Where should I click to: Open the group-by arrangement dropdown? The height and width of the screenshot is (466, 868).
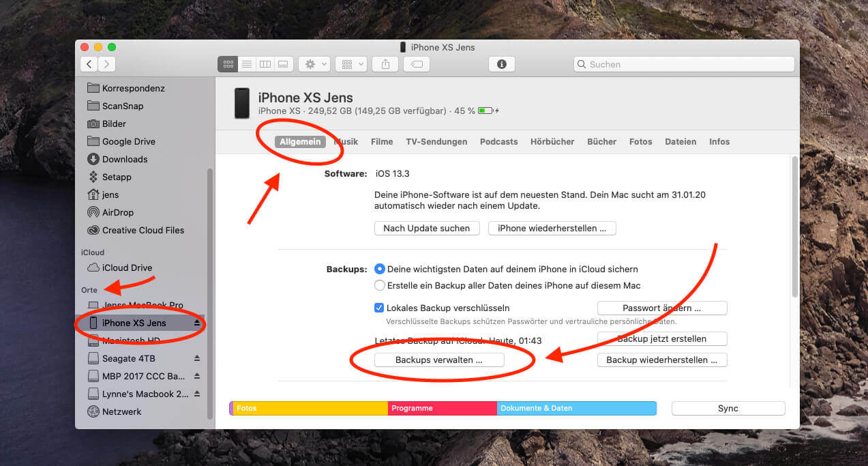pyautogui.click(x=353, y=64)
